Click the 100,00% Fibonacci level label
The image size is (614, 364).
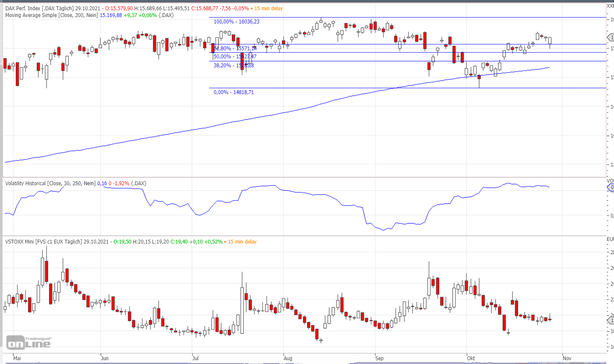236,22
